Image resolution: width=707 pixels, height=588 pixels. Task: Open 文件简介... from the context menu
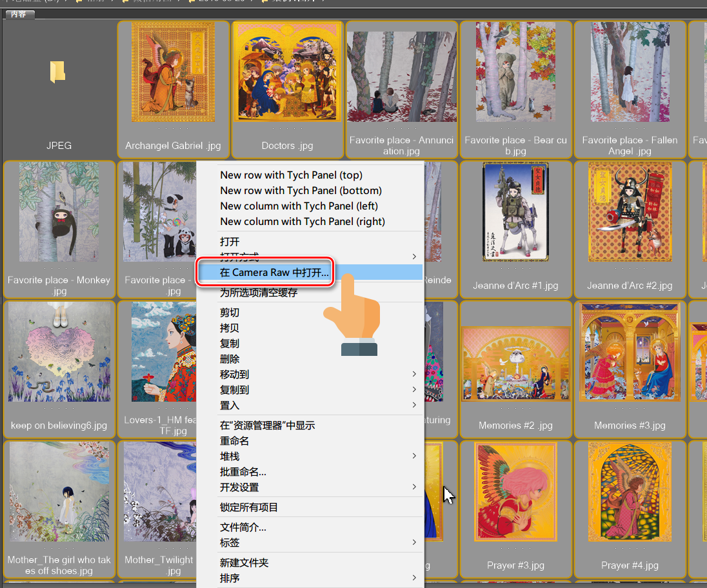pos(243,527)
